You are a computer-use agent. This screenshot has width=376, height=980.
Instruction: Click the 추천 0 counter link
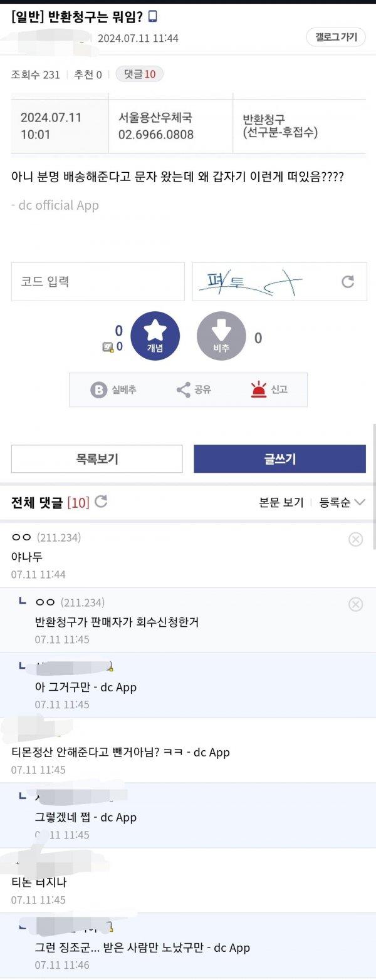click(86, 75)
